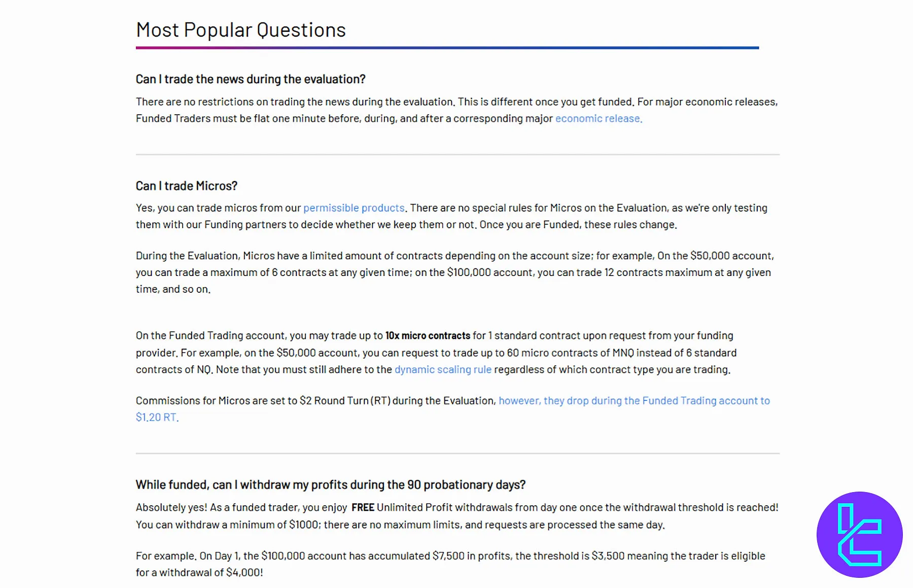Click the bold "FREE" word

[x=363, y=508]
